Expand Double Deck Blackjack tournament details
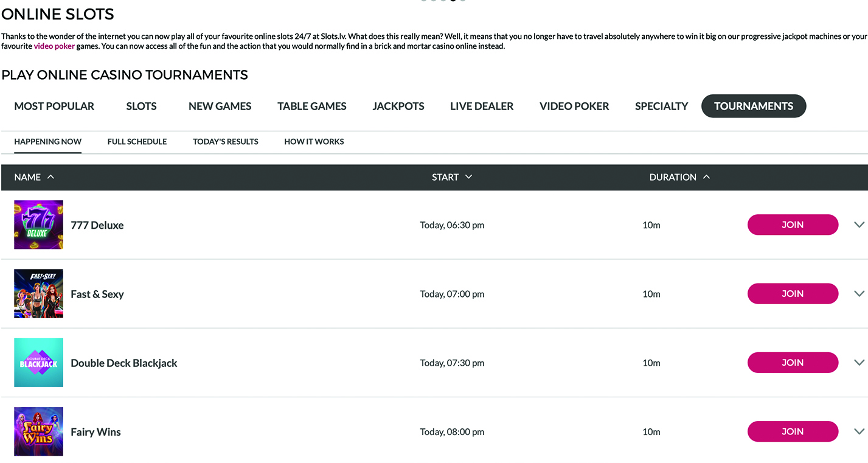This screenshot has height=463, width=868. pyautogui.click(x=859, y=363)
